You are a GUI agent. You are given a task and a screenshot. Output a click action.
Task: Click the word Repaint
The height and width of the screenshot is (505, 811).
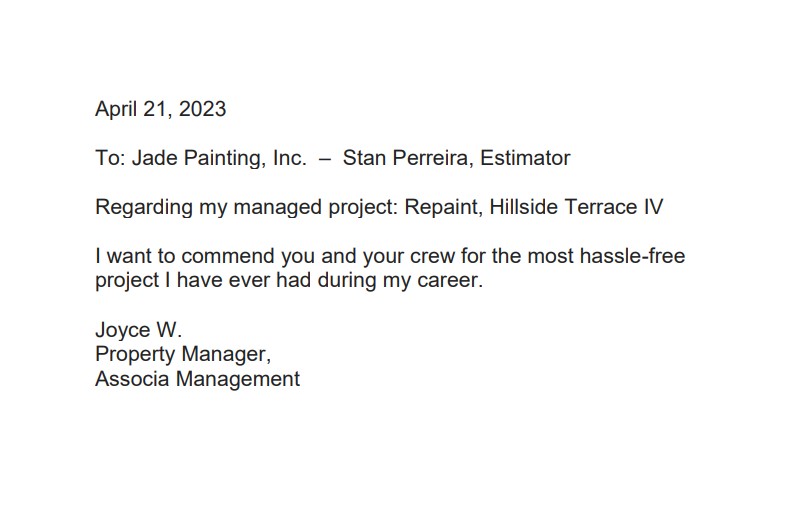coord(443,207)
